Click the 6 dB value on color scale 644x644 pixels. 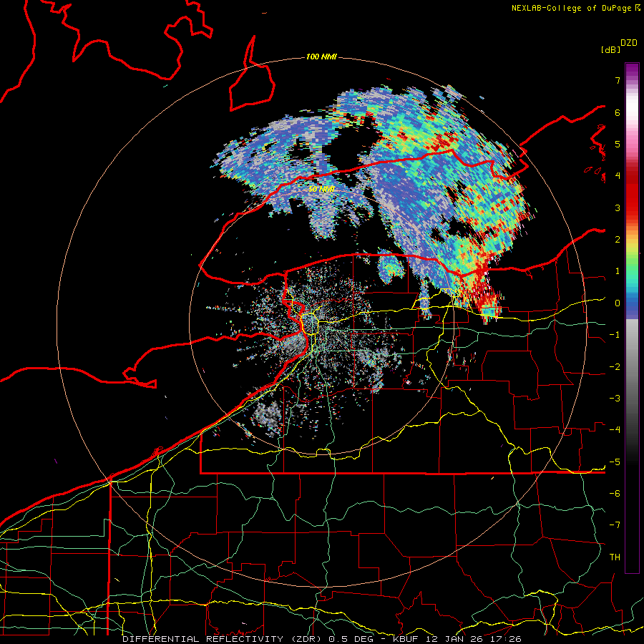[618, 112]
